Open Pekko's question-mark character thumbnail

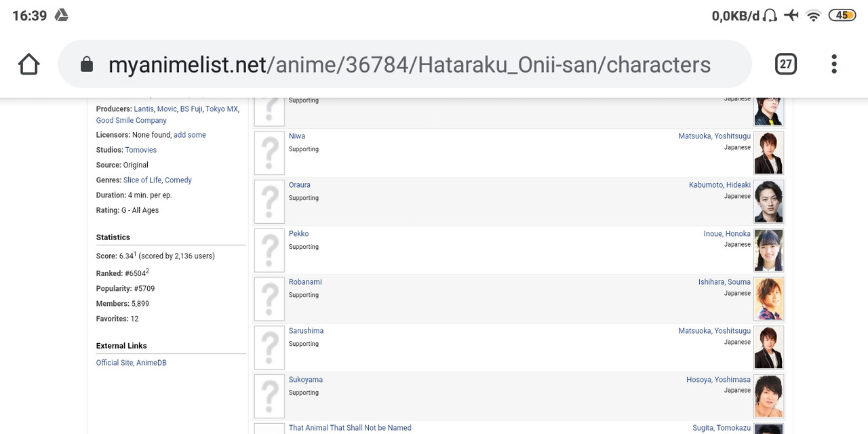[269, 250]
